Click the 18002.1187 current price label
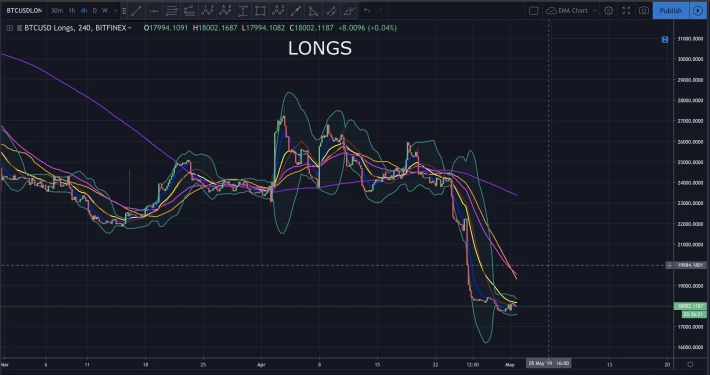The image size is (710, 375). coord(690,306)
